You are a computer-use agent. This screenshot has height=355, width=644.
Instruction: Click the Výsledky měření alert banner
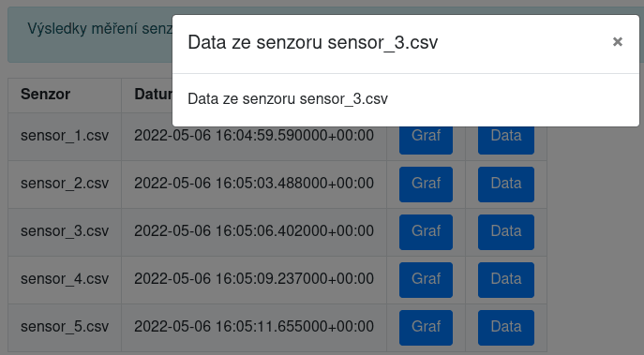(90, 35)
